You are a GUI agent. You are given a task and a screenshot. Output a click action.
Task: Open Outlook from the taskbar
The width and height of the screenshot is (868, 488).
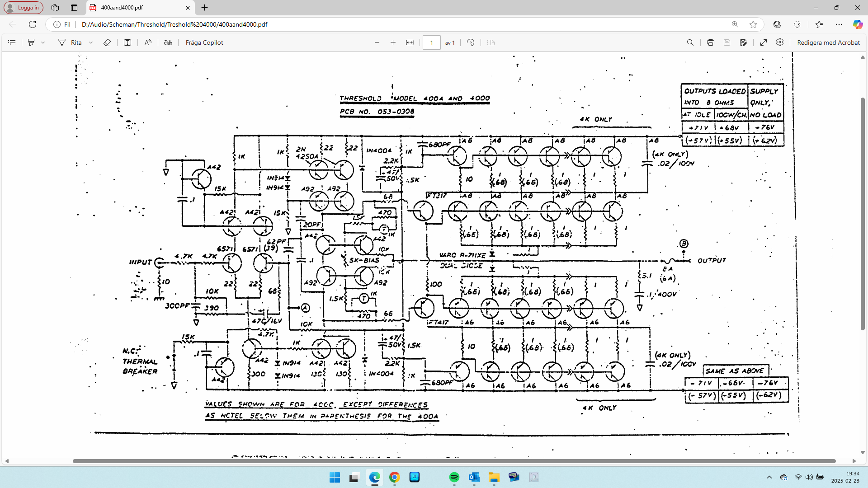[x=474, y=477]
